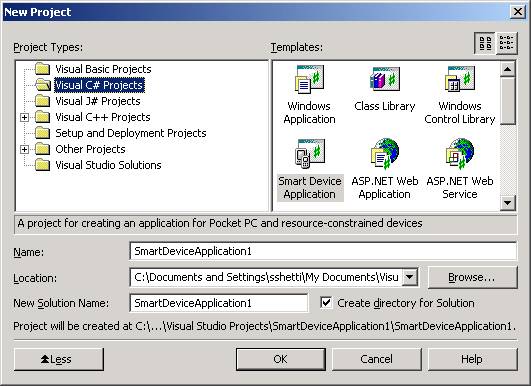The width and height of the screenshot is (531, 386).
Task: Click the Other Projects folder icon
Action: [43, 149]
